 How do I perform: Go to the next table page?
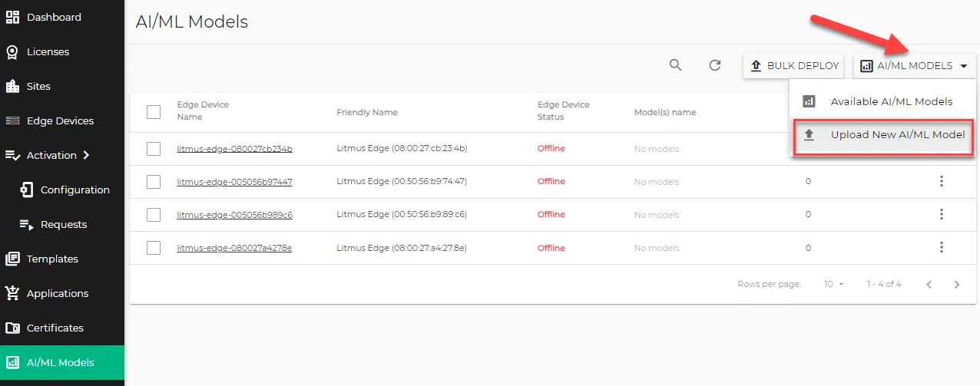[x=957, y=285]
